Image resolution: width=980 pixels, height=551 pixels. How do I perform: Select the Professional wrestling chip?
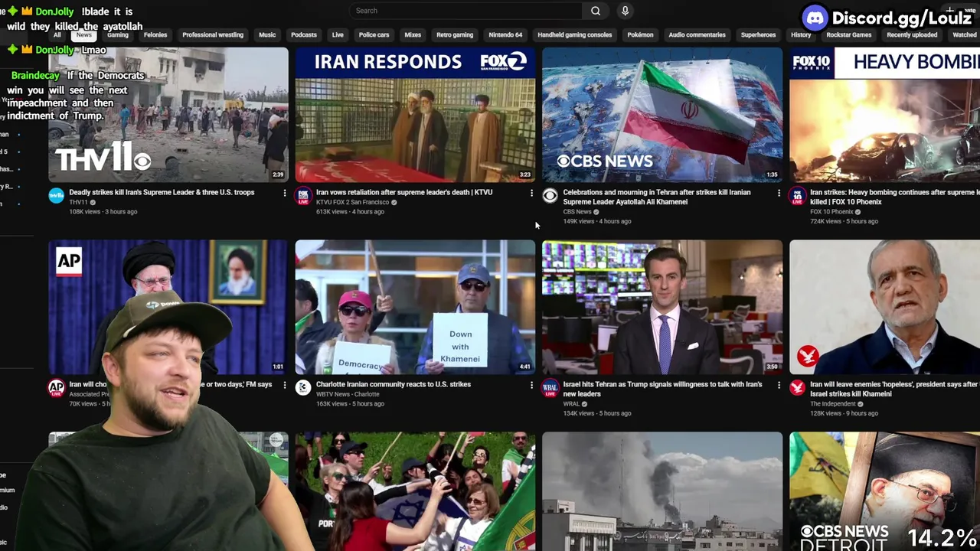(213, 35)
